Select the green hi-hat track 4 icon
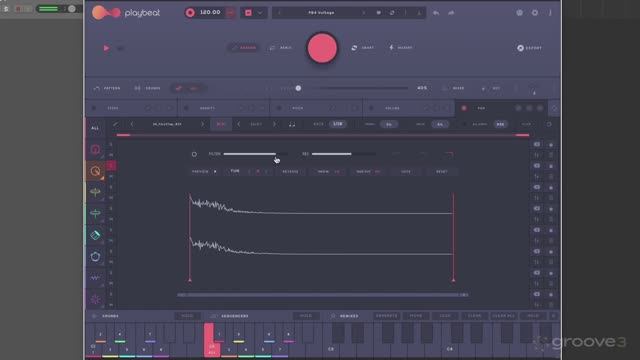The width and height of the screenshot is (640, 360). [95, 213]
